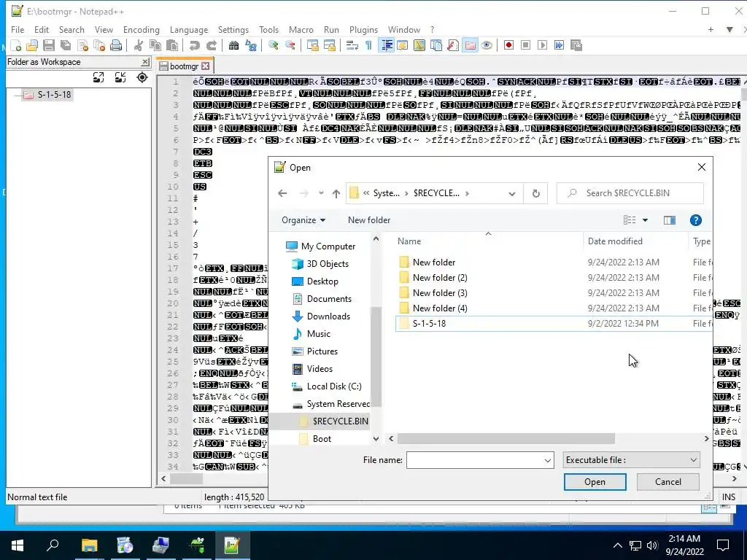
Task: Expand the File name combo box list
Action: [x=547, y=460]
